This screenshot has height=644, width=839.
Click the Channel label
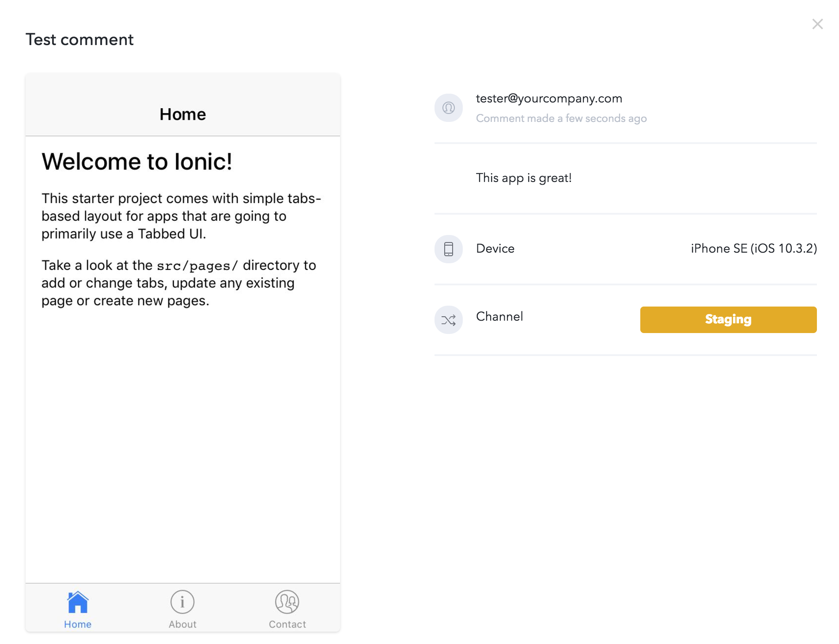click(x=499, y=317)
